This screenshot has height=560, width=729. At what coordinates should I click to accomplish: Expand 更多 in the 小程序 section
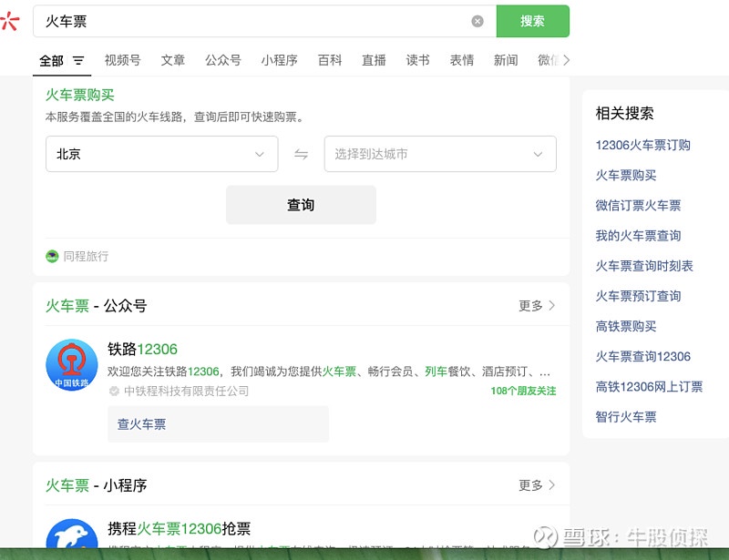pyautogui.click(x=537, y=485)
